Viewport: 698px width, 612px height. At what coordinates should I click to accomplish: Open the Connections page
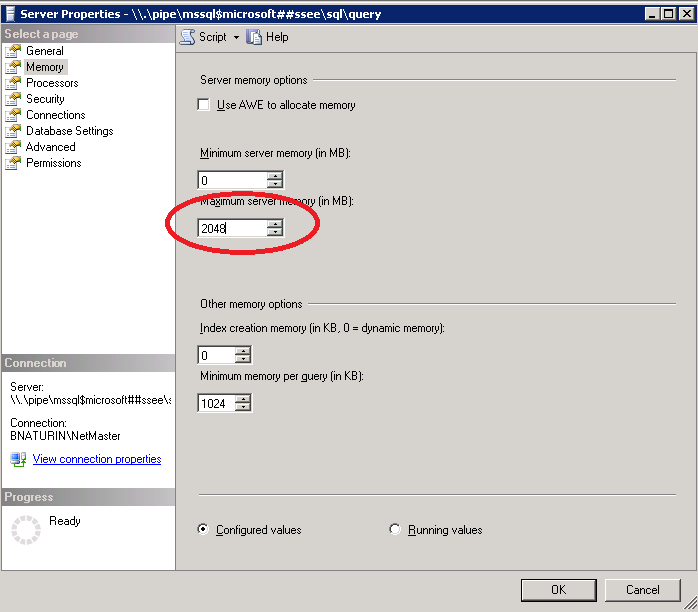(56, 115)
